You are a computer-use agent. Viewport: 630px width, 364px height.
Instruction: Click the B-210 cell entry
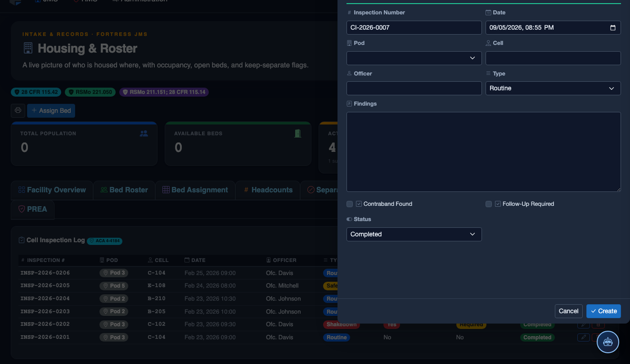pyautogui.click(x=157, y=298)
